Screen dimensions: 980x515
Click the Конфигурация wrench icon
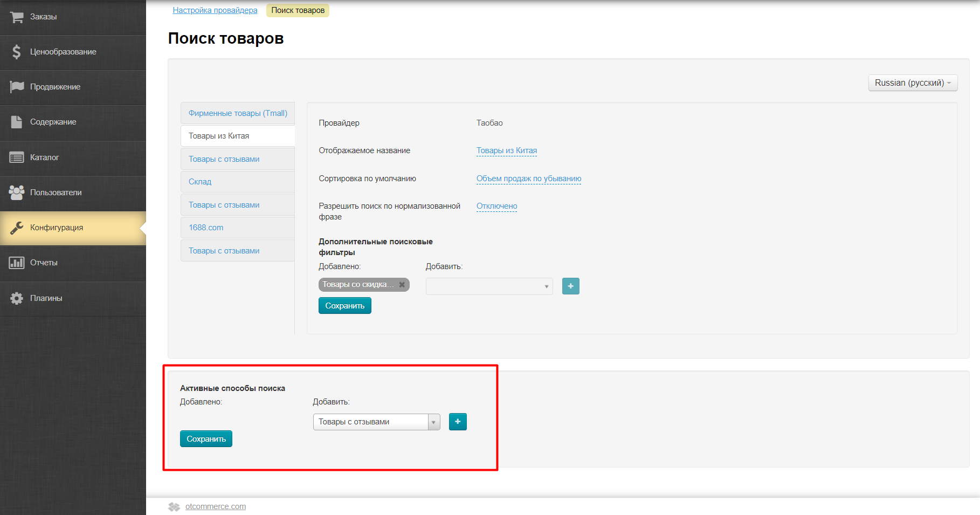pyautogui.click(x=16, y=227)
